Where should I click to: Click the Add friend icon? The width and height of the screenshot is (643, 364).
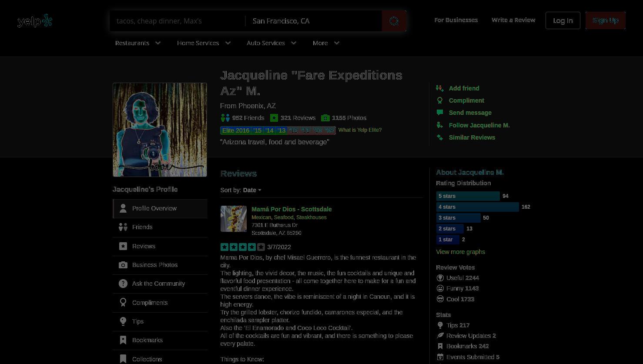[440, 88]
